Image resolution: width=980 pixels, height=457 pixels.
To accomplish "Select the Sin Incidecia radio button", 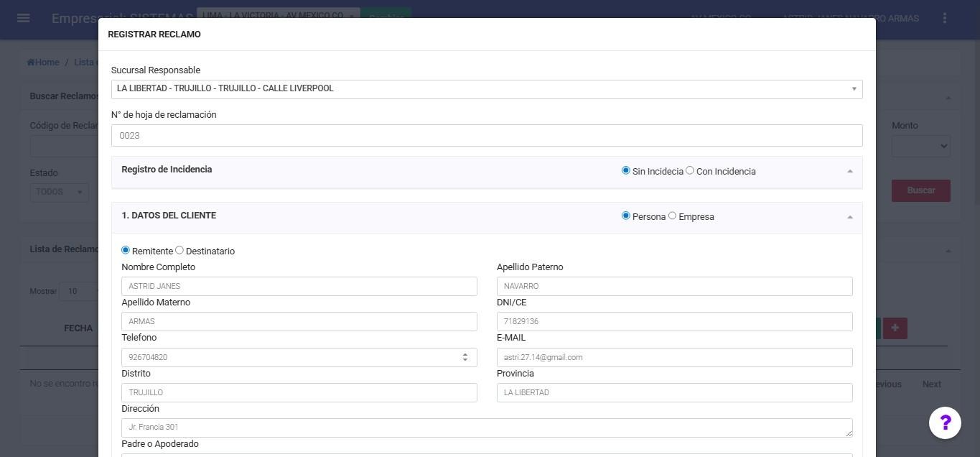I will (626, 171).
